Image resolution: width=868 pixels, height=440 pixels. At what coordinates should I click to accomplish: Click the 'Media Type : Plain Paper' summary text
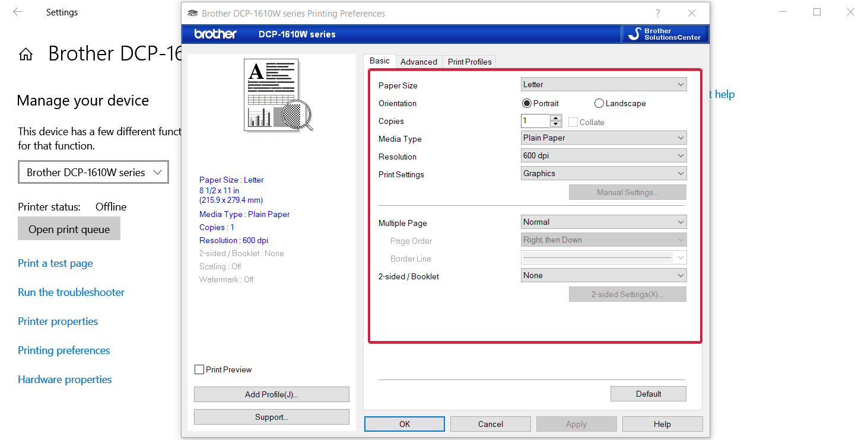244,214
